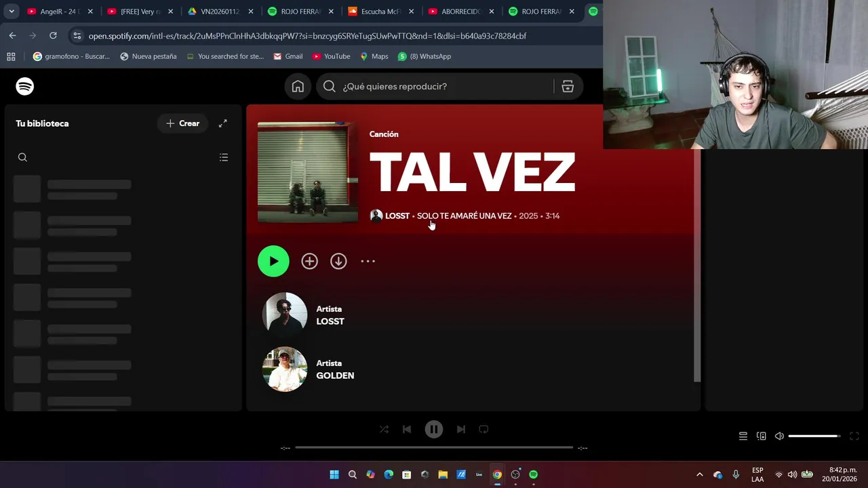Close the AngelR - 24 tab

tap(90, 12)
